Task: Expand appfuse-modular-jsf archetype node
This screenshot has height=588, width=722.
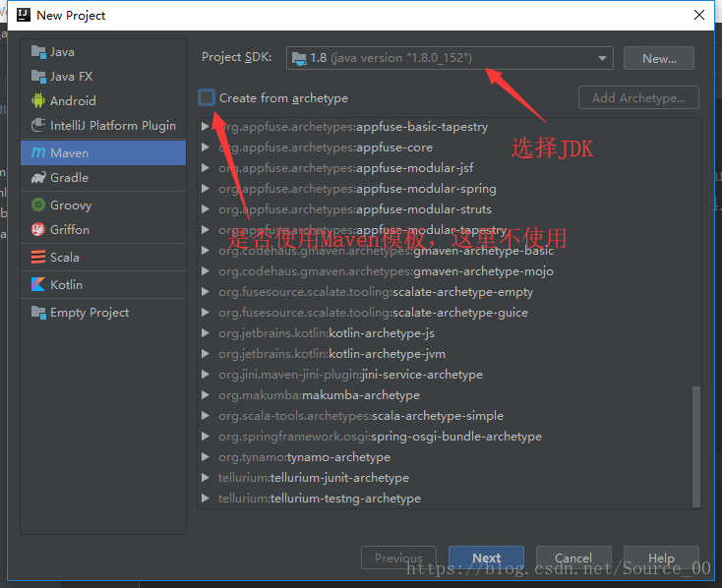Action: [x=206, y=168]
